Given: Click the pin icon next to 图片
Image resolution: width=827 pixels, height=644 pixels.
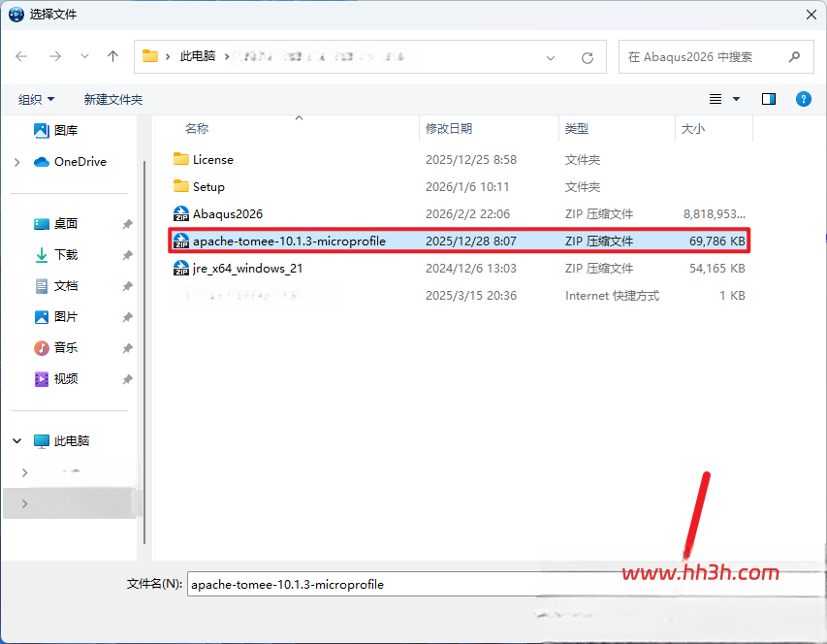Looking at the screenshot, I should 127,317.
